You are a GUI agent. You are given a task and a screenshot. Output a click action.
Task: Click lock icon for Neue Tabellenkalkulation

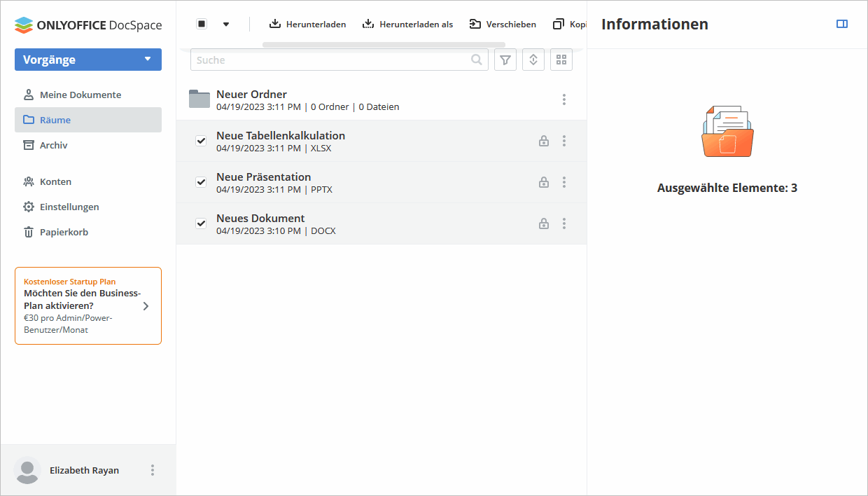(x=543, y=141)
